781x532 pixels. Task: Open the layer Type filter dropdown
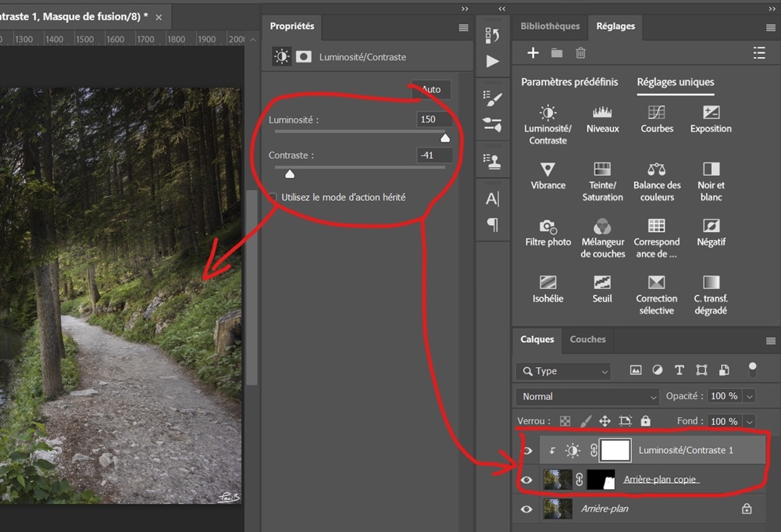[x=563, y=371]
